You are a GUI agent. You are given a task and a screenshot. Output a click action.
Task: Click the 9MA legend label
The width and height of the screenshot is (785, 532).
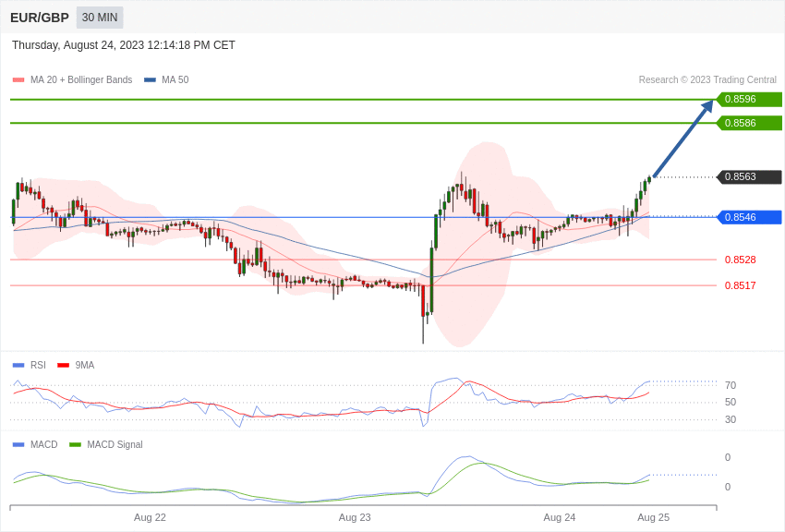pyautogui.click(x=85, y=366)
